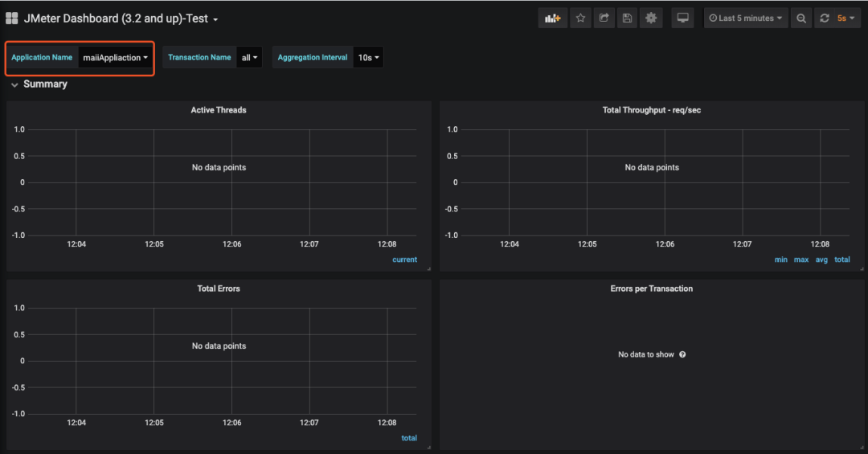This screenshot has width=868, height=454.
Task: Open the 5s refresh interval dropdown
Action: 845,18
